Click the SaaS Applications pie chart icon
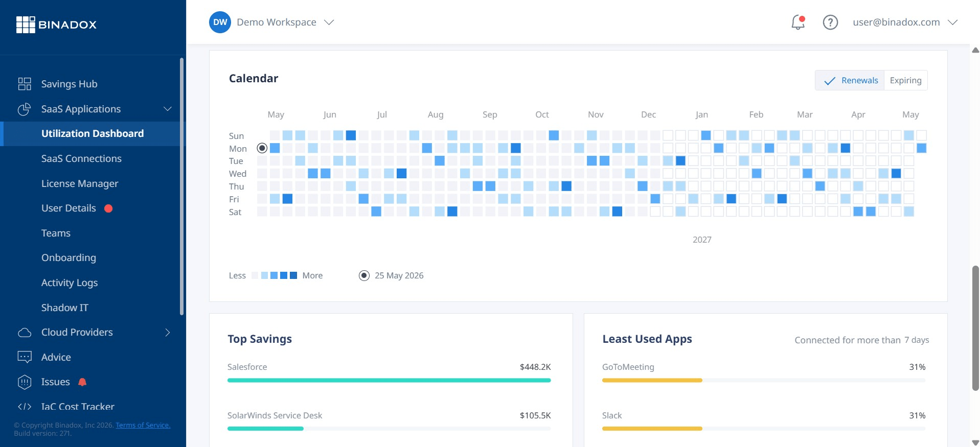The height and width of the screenshot is (447, 980). tap(25, 109)
